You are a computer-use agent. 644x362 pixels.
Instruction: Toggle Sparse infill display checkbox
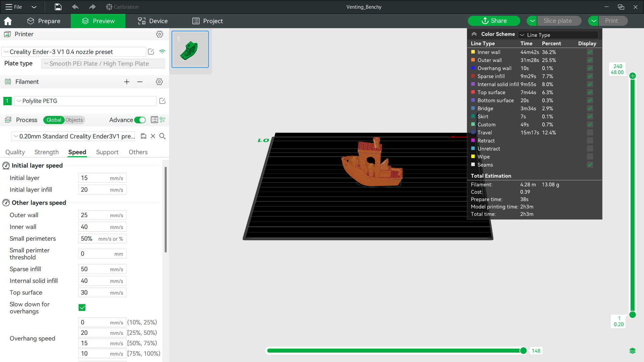tap(590, 76)
